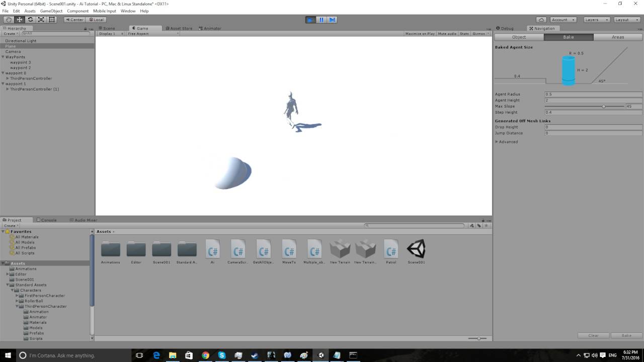Screen dimensions: 644x362
Task: Toggle the Pause button
Action: point(321,20)
